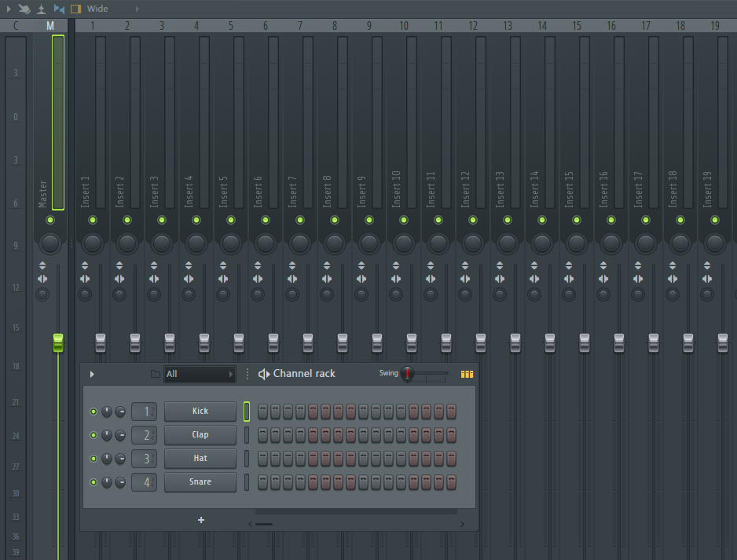Select mixer track 5 header
737x560 pixels.
click(231, 26)
